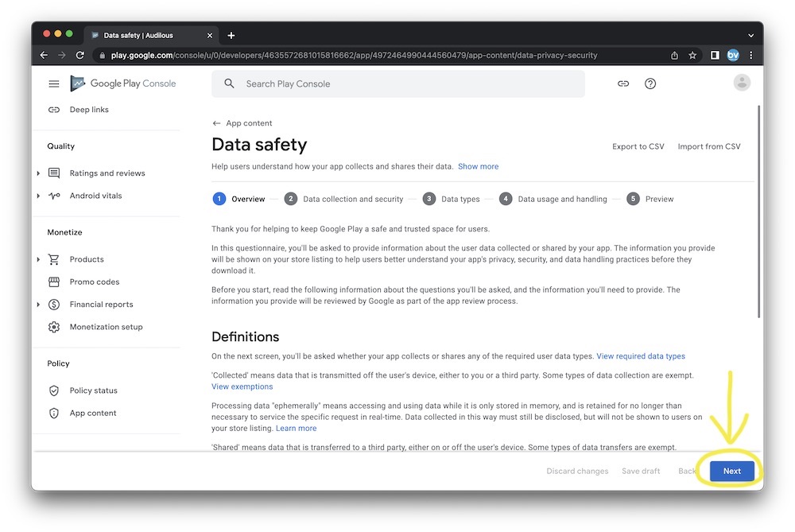Click Save draft
795x532 pixels.
click(x=641, y=471)
